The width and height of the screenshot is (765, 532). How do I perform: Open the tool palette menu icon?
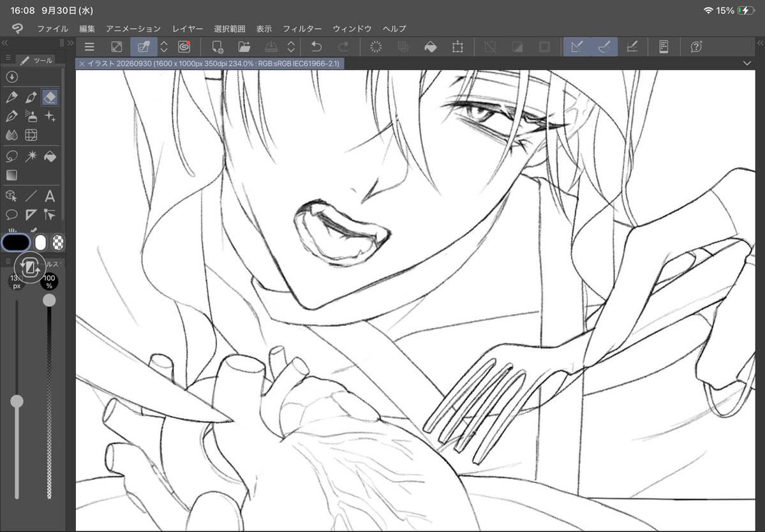pos(8,58)
